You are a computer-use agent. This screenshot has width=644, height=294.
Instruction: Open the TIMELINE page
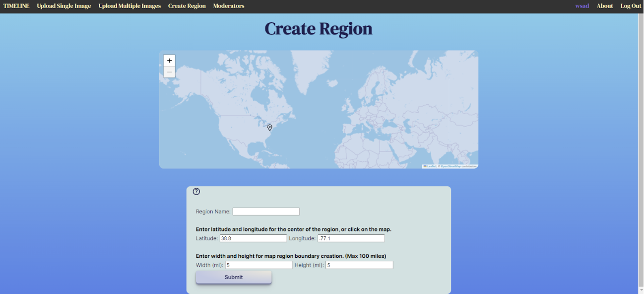(16, 6)
